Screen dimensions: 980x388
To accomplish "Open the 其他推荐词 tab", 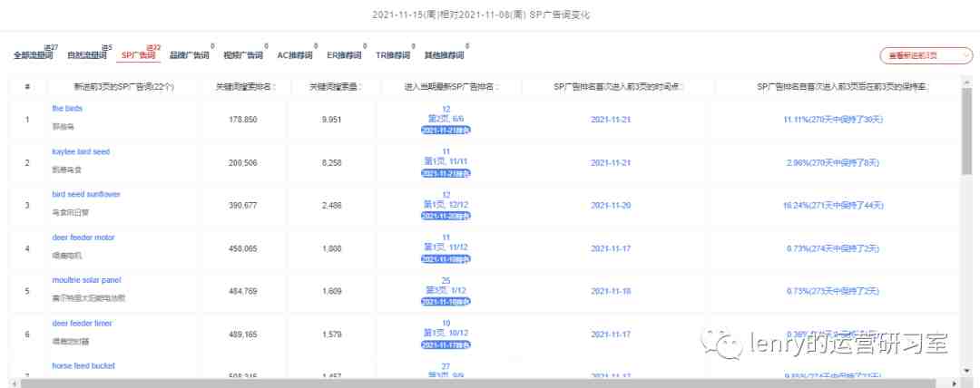I will [444, 55].
